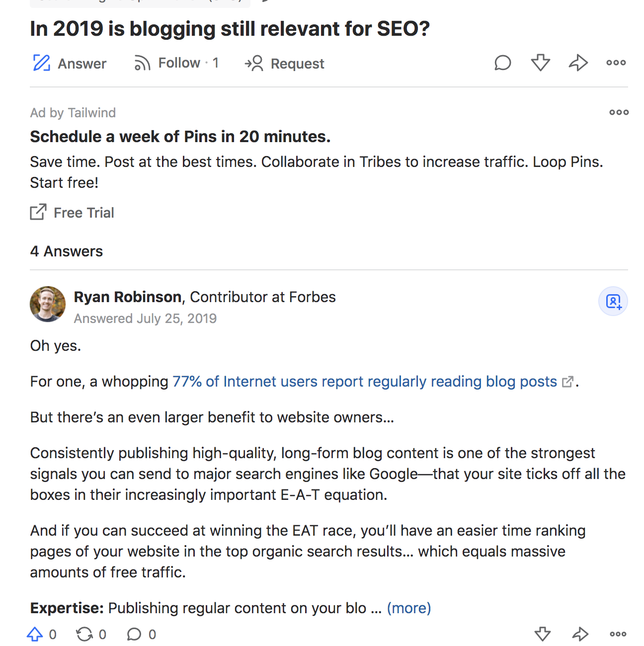644x646 pixels.
Task: Open the Tailwind ad options menu
Action: tap(618, 112)
